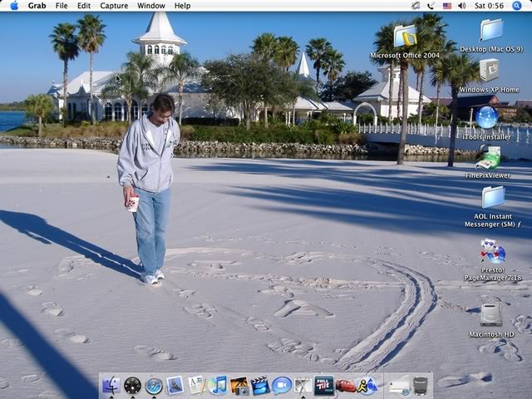
Task: Open the Apple menu
Action: 14,6
